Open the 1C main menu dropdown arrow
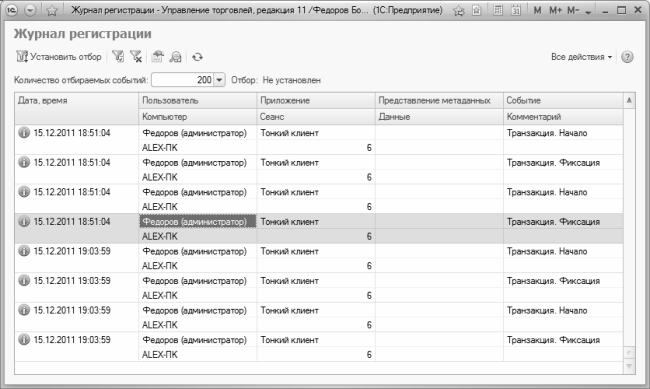 pyautogui.click(x=30, y=10)
